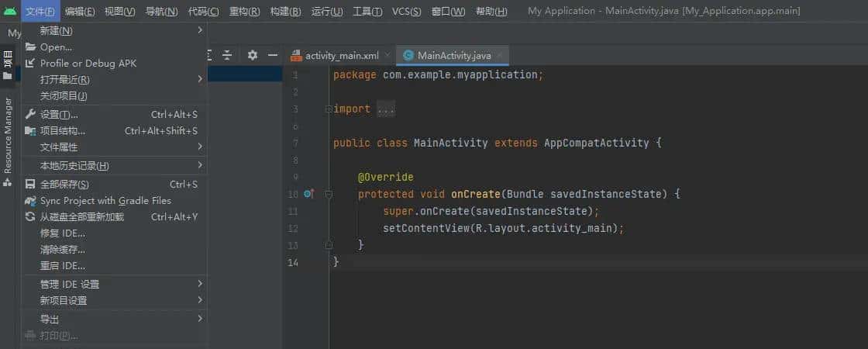The width and height of the screenshot is (868, 349).
Task: Select 清除缓存...
Action: pos(114,249)
